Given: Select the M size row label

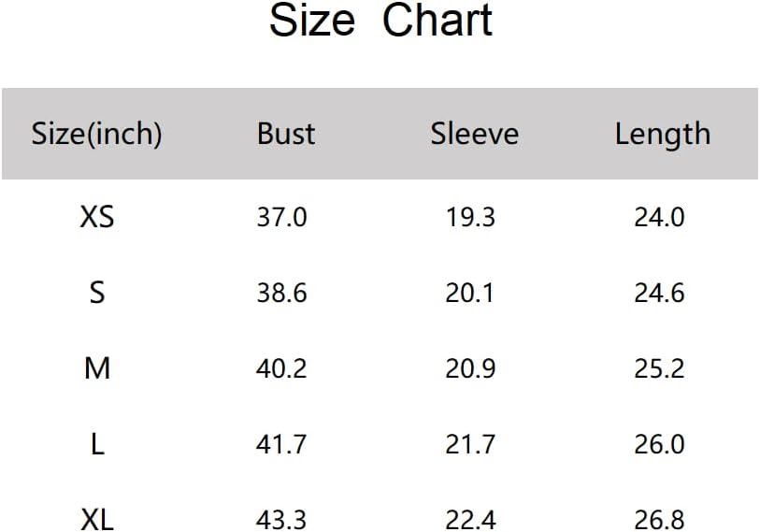Looking at the screenshot, I should [96, 368].
